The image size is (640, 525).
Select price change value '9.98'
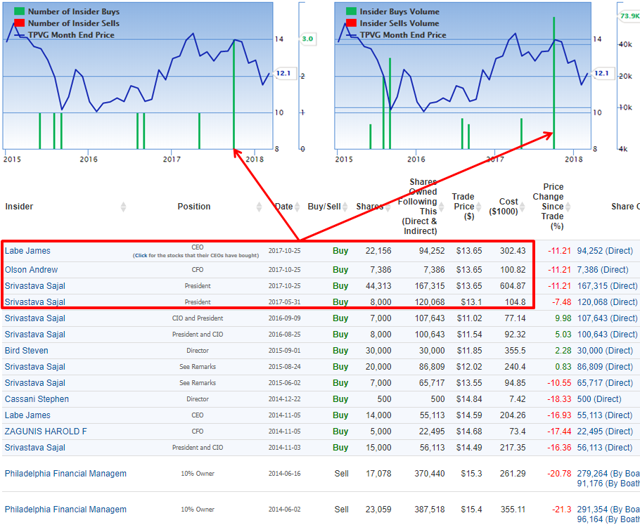(x=563, y=318)
